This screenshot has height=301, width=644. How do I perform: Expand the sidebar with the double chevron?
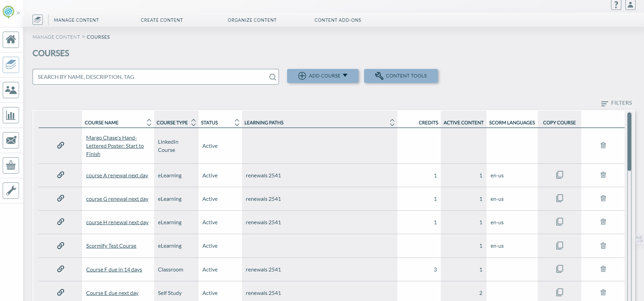(x=18, y=13)
